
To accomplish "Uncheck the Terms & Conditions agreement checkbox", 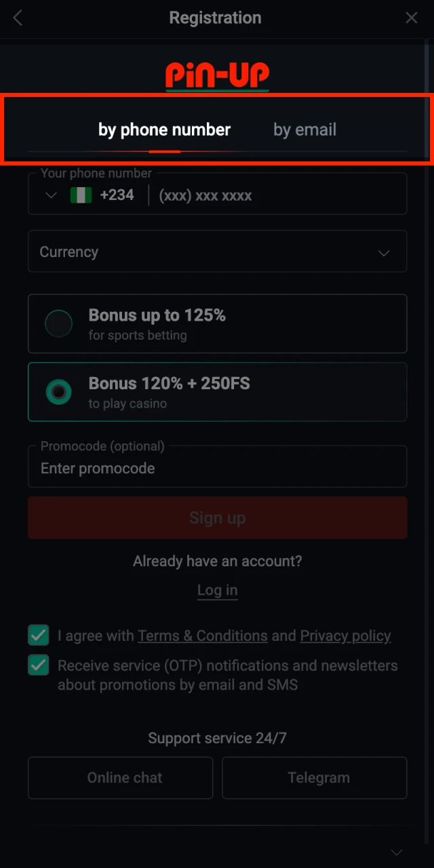I will click(x=39, y=635).
